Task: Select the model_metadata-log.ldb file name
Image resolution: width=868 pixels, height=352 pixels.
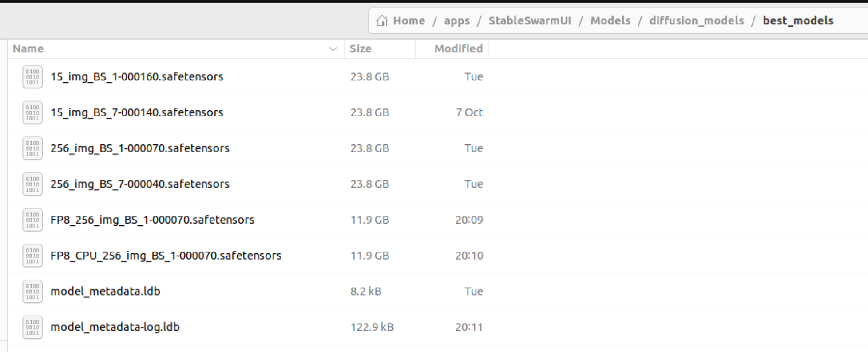Action: [115, 327]
